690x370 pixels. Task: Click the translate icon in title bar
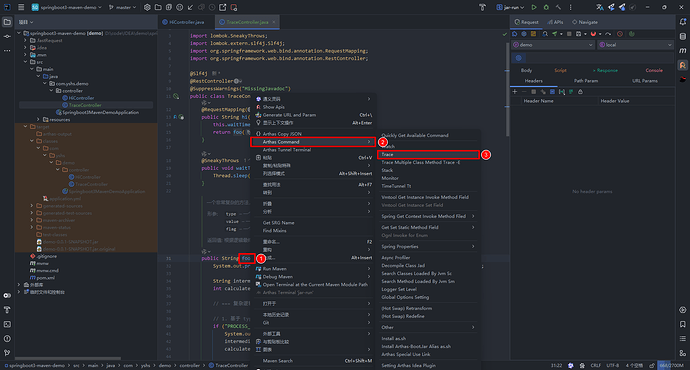point(599,7)
